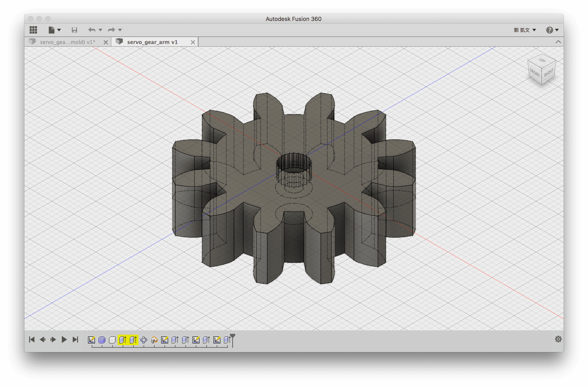Open the data panel grid icon
The image size is (588, 387).
(x=33, y=30)
